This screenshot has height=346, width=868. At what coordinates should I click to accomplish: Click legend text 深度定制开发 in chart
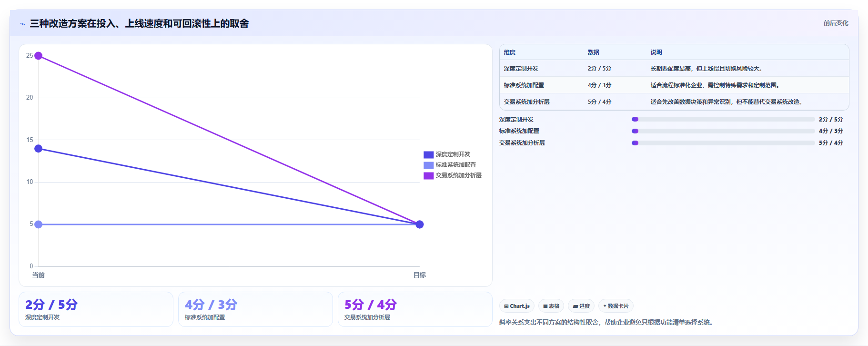coord(453,154)
